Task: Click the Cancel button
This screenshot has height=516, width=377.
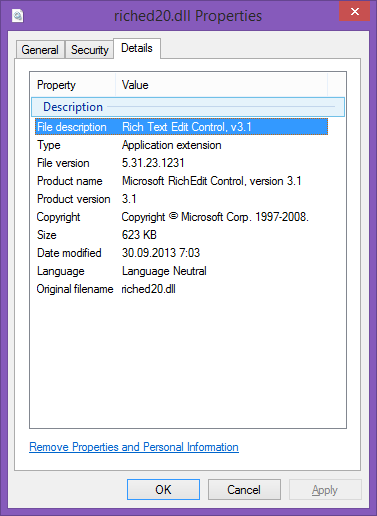Action: point(244,490)
